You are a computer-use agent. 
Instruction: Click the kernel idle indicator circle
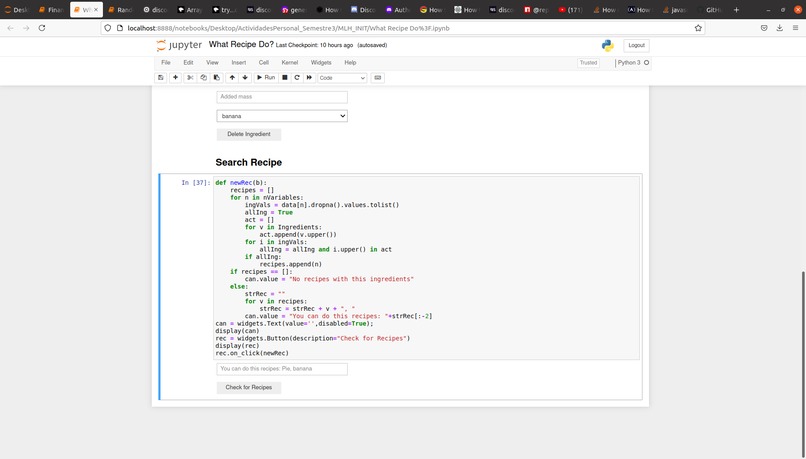click(x=647, y=63)
